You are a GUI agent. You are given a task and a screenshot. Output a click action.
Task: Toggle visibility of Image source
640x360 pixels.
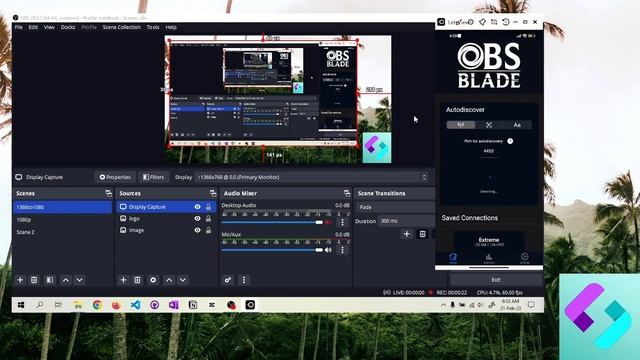click(x=198, y=230)
